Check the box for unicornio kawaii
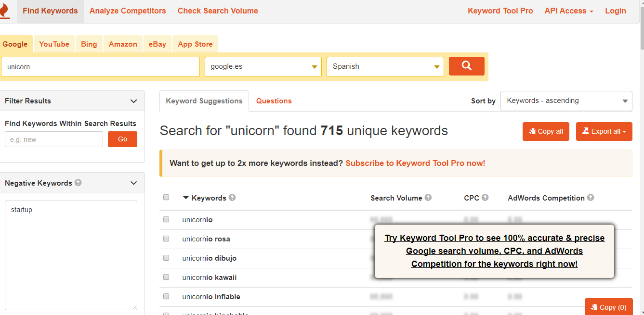The height and width of the screenshot is (315, 644). (166, 277)
